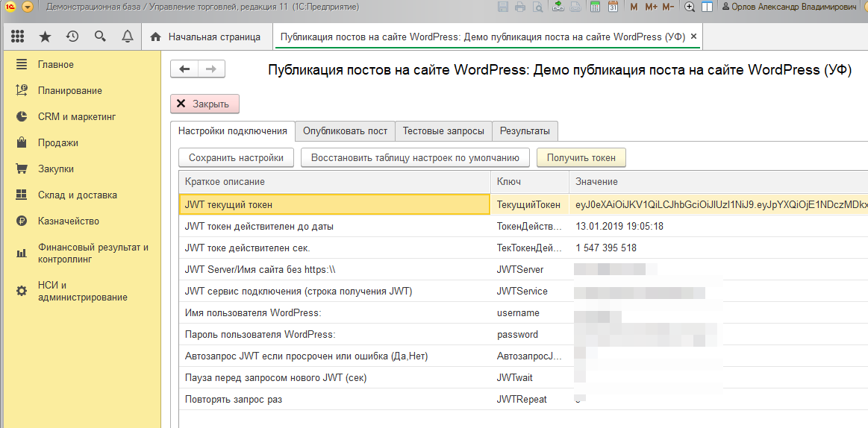Close the Публикация постов WordPress tab

click(694, 37)
